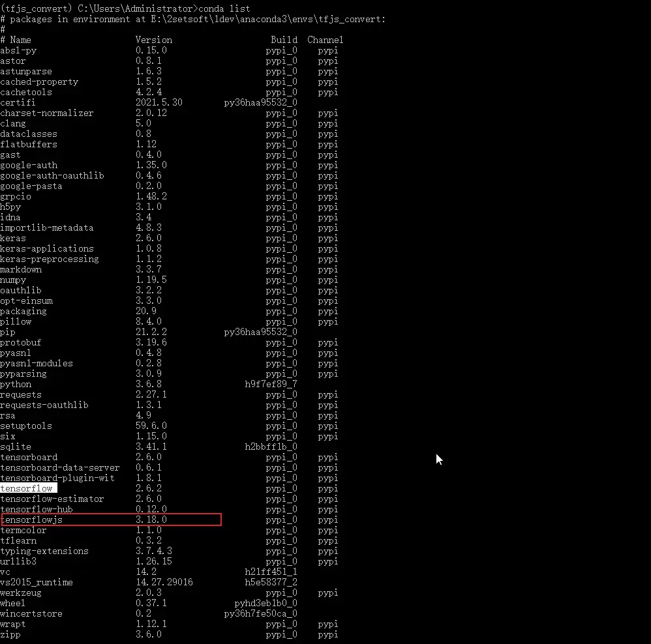The height and width of the screenshot is (644, 651).
Task: Click setuptools version 59.6.0
Action: pos(151,426)
